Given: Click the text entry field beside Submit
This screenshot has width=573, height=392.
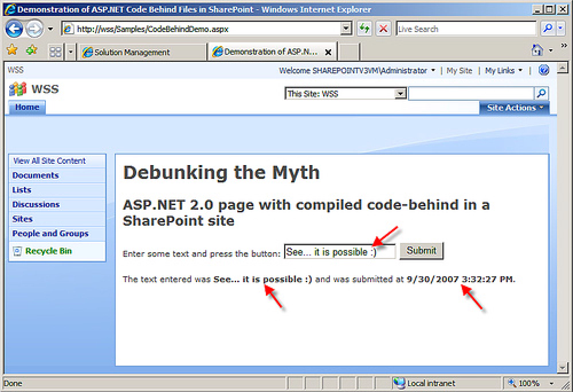Looking at the screenshot, I should click(x=339, y=252).
